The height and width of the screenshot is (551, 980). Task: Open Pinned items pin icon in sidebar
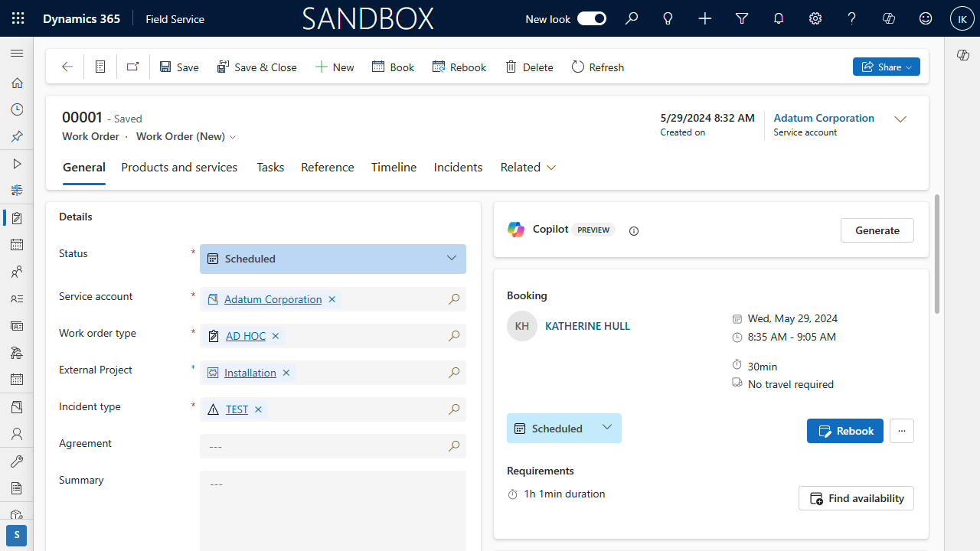[x=17, y=137]
